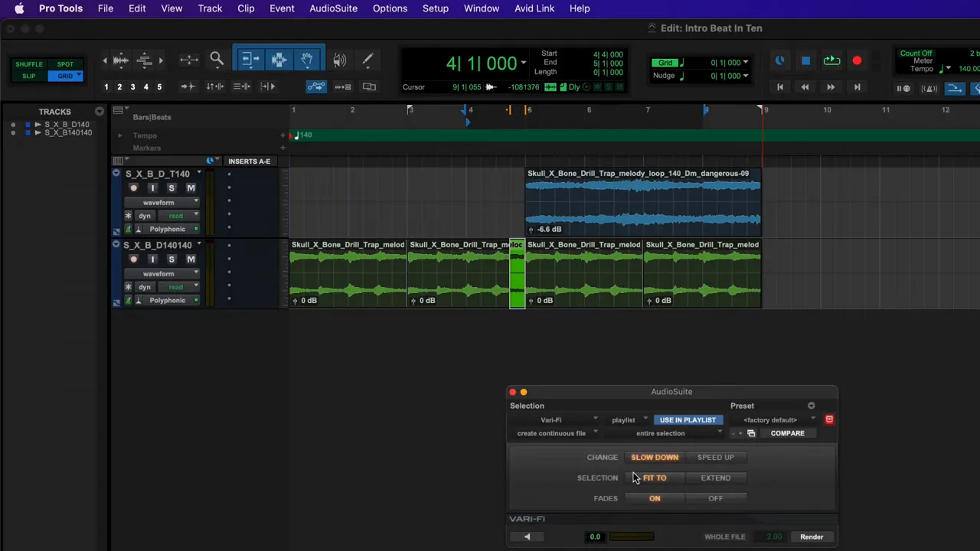This screenshot has height=551, width=980.
Task: Open the Grid value dropdown
Action: [x=745, y=63]
